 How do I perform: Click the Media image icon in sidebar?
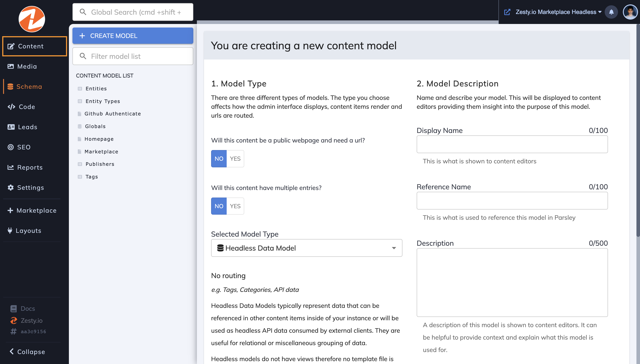[10, 66]
